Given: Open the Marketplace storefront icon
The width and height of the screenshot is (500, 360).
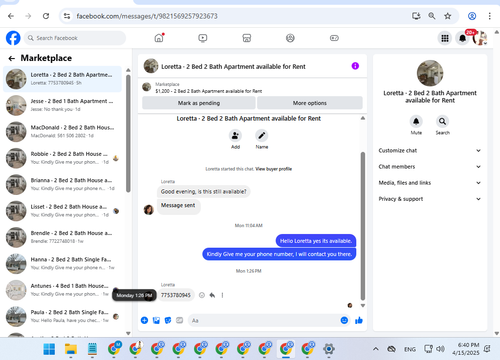Looking at the screenshot, I should pyautogui.click(x=246, y=38).
